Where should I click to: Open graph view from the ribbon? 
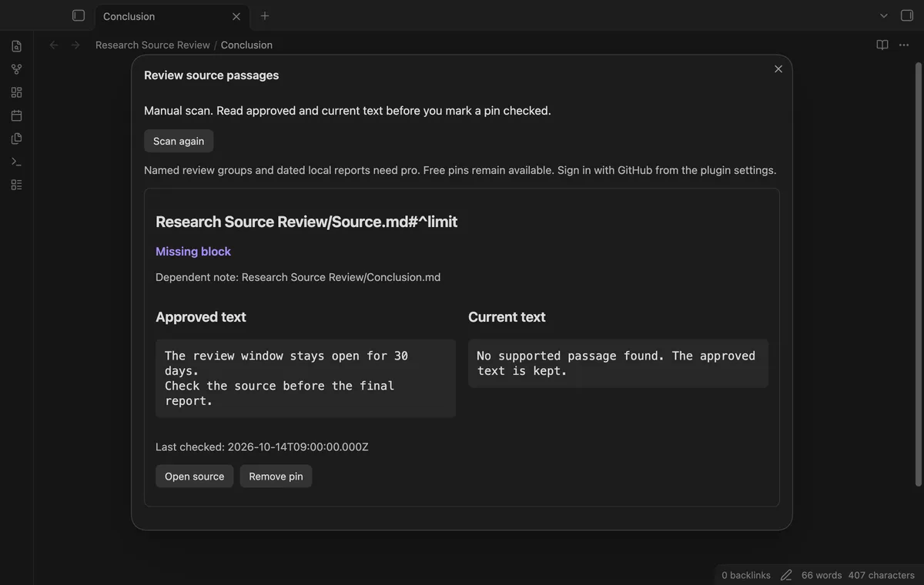tap(16, 69)
